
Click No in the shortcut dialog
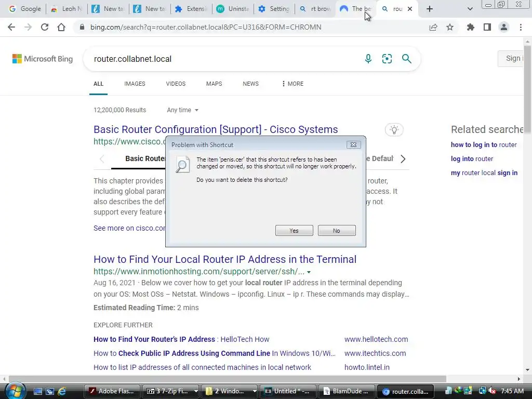tap(337, 230)
